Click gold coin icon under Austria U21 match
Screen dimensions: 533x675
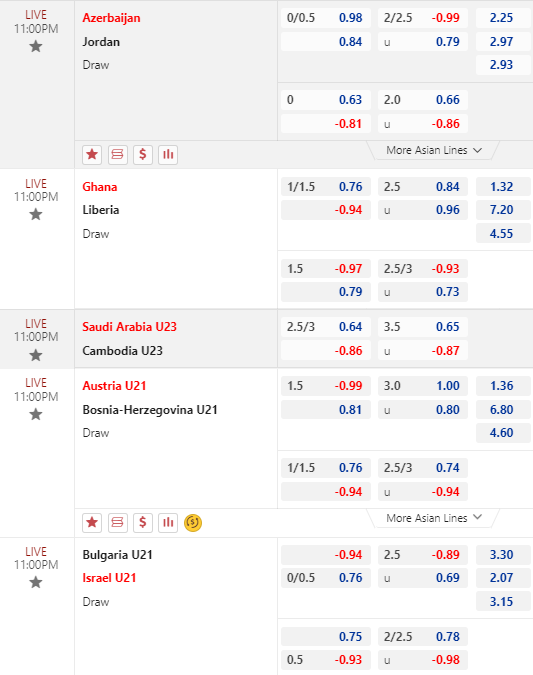click(x=193, y=523)
